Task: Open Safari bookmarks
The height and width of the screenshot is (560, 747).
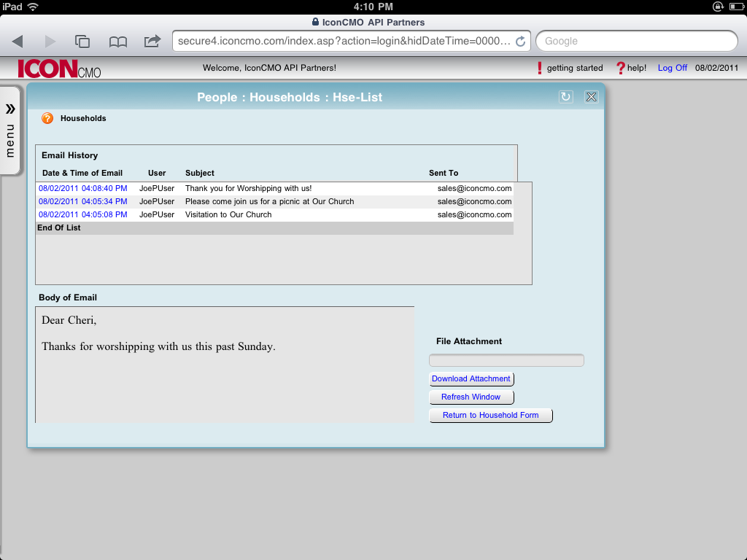Action: click(x=117, y=41)
